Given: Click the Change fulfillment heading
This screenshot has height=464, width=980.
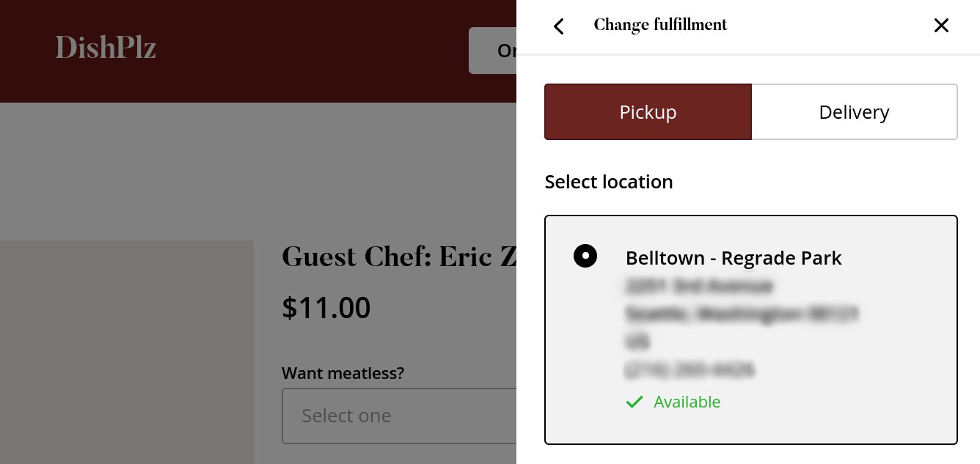Looking at the screenshot, I should coord(660,25).
